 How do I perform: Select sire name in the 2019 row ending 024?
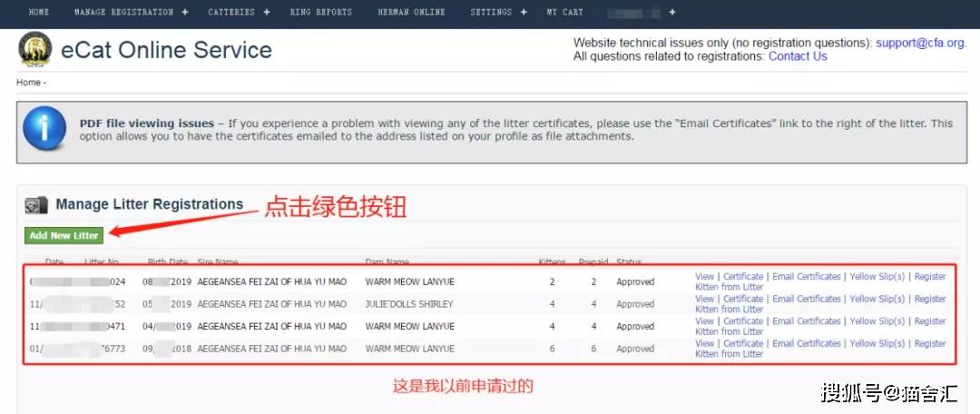pos(272,282)
